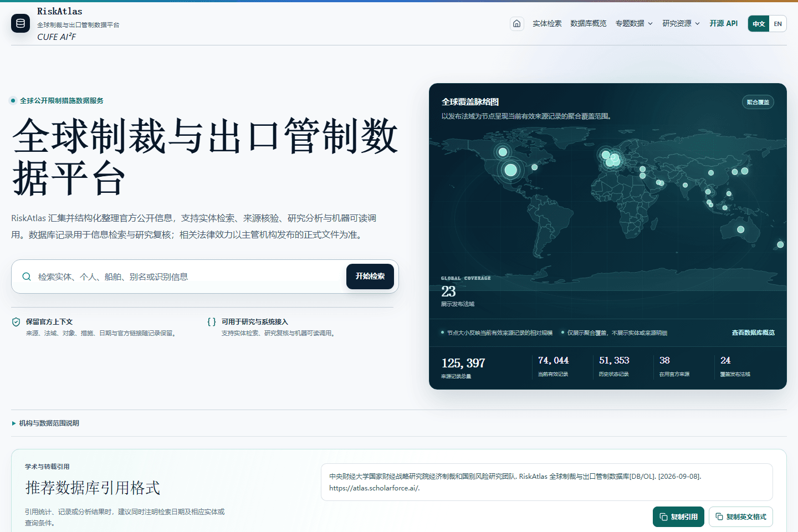Click the CUFE AI²F text in header
The width and height of the screenshot is (798, 532).
[57, 37]
